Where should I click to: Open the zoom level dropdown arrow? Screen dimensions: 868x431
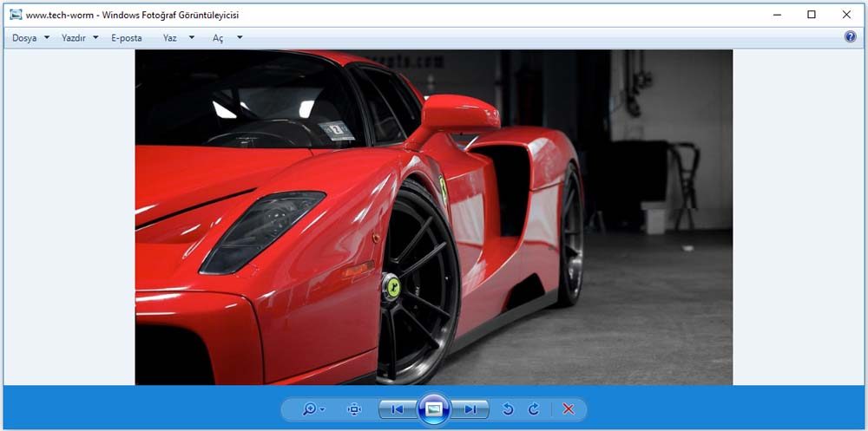pyautogui.click(x=322, y=410)
